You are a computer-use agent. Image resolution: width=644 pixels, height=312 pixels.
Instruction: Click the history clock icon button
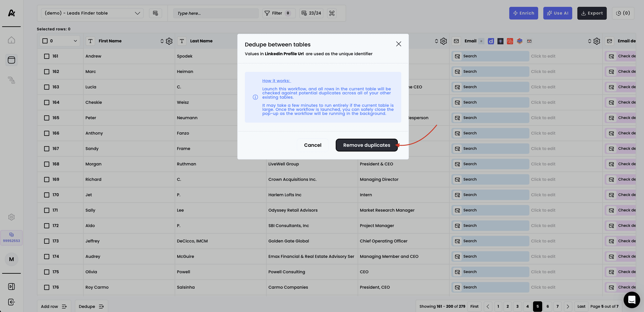point(623,13)
